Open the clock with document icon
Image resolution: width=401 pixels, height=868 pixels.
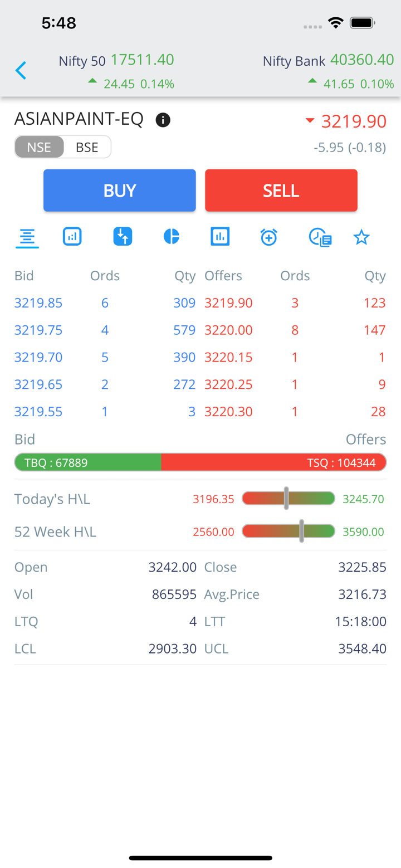[320, 237]
